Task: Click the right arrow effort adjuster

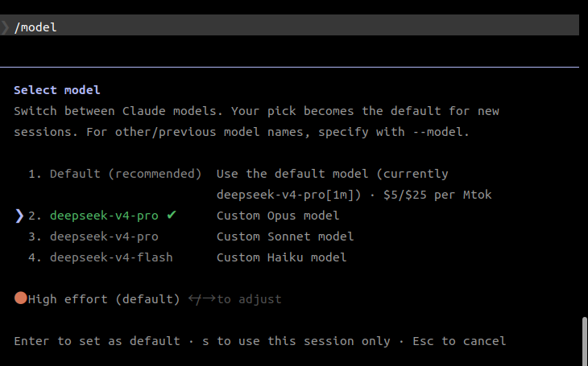Action: point(209,298)
